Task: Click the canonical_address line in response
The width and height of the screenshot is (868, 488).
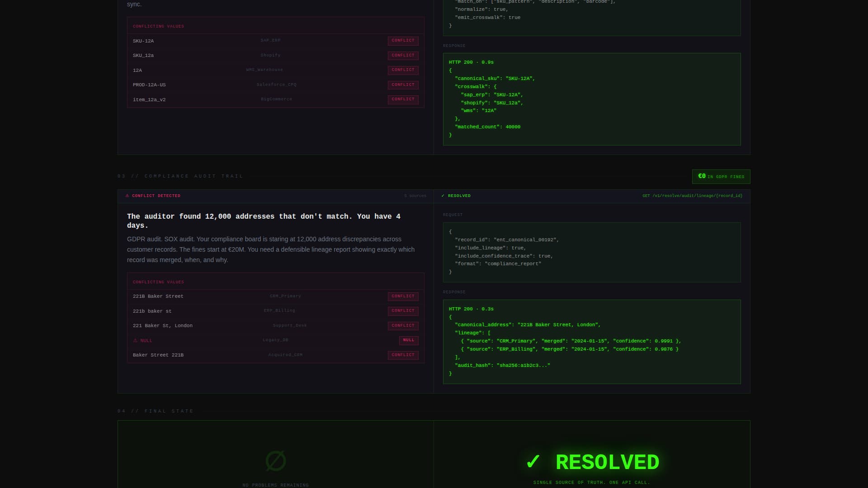Action: [x=528, y=325]
